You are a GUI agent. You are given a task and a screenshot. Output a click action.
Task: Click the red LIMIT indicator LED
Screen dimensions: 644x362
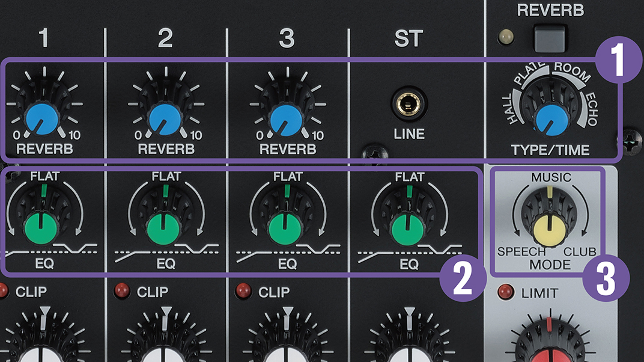(505, 292)
